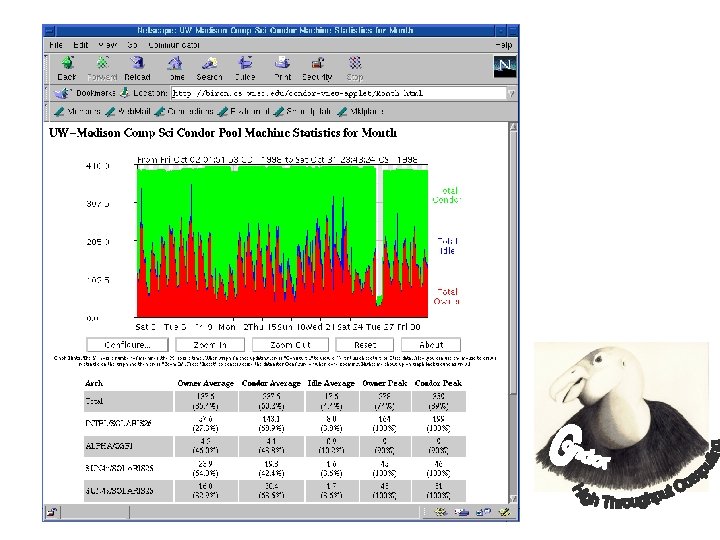Viewport: 720px width, 540px height.
Task: Open the Help menu
Action: click(504, 45)
